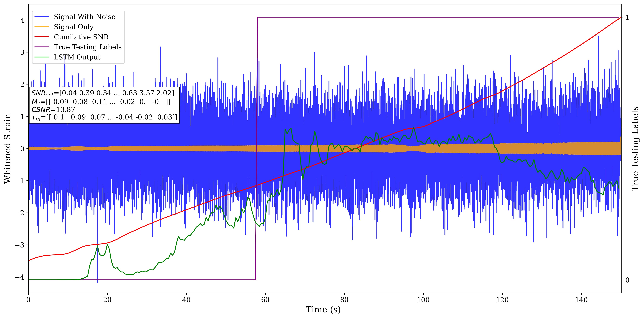Click the blue Signal With Noise legend line
This screenshot has height=318, width=644.
42,17
